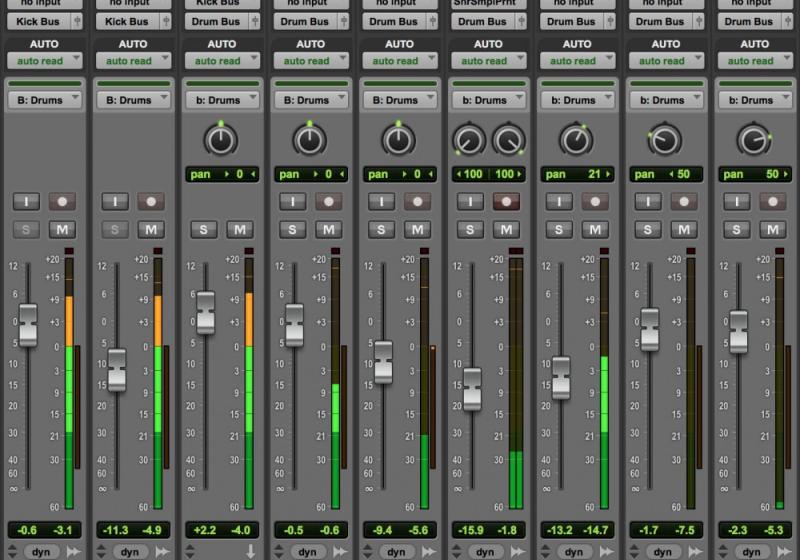
Task: Mute the track with volume -1.7
Action: pyautogui.click(x=684, y=230)
